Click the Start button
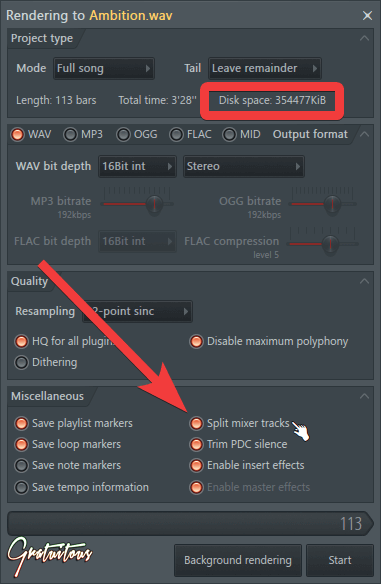 click(x=340, y=560)
